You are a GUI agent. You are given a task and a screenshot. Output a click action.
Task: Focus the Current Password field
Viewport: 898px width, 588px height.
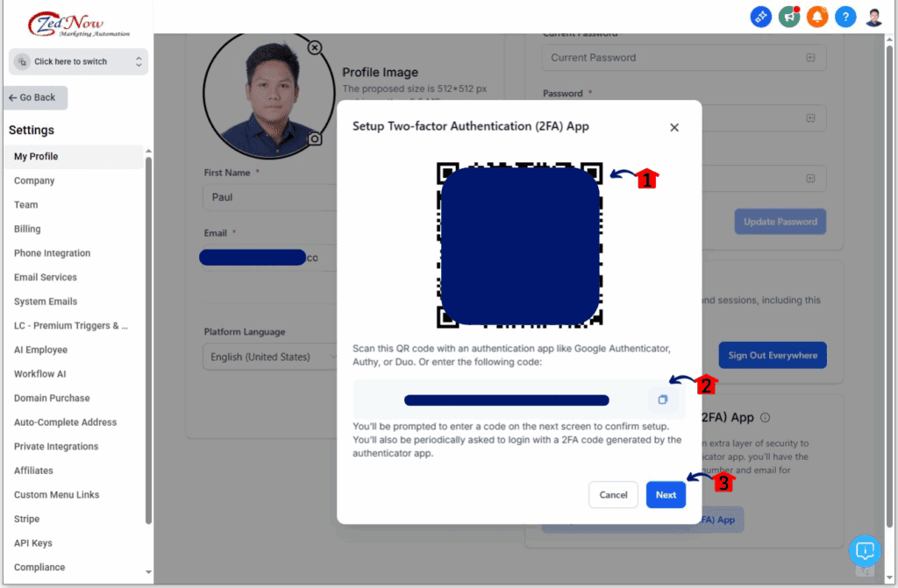click(x=684, y=58)
